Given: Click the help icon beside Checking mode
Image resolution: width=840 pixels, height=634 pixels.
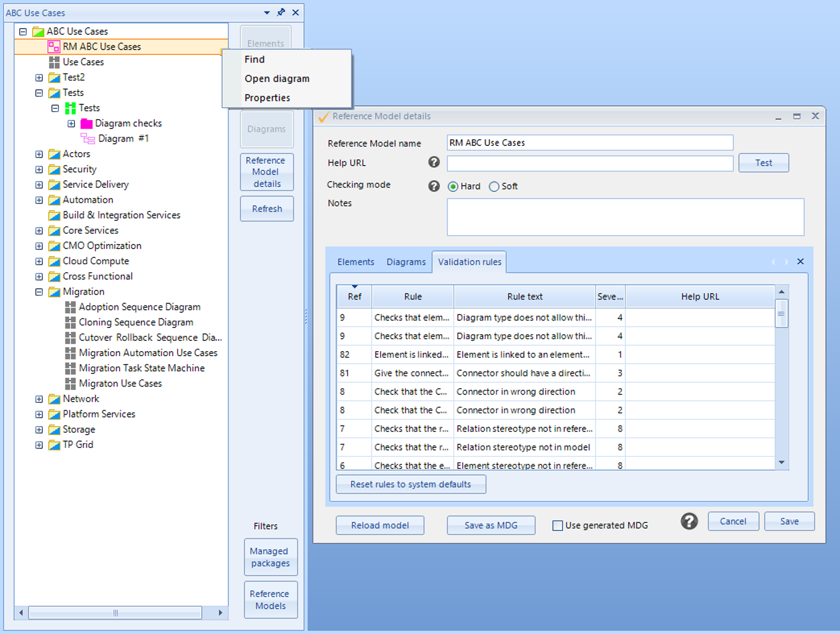Looking at the screenshot, I should [x=434, y=186].
